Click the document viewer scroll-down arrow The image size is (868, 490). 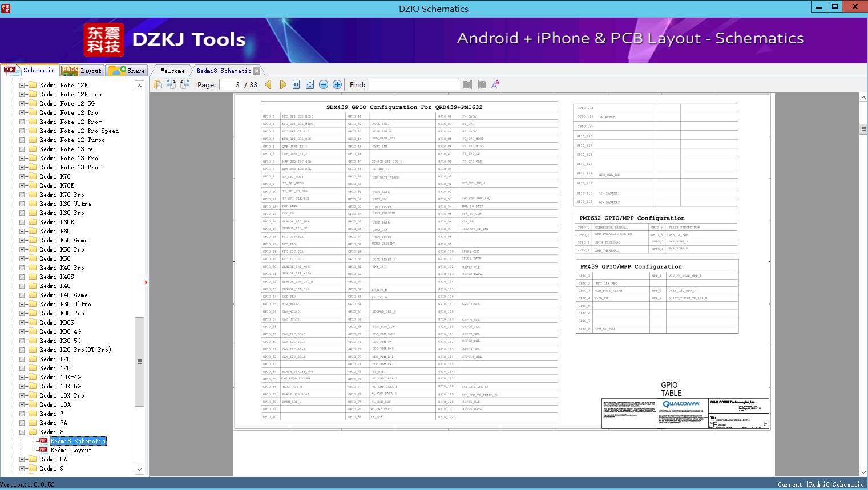tap(863, 472)
